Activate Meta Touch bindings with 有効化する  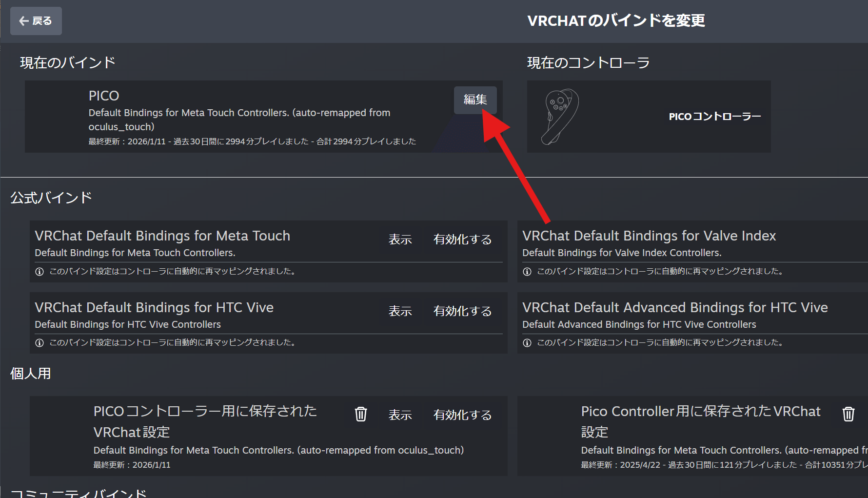462,239
